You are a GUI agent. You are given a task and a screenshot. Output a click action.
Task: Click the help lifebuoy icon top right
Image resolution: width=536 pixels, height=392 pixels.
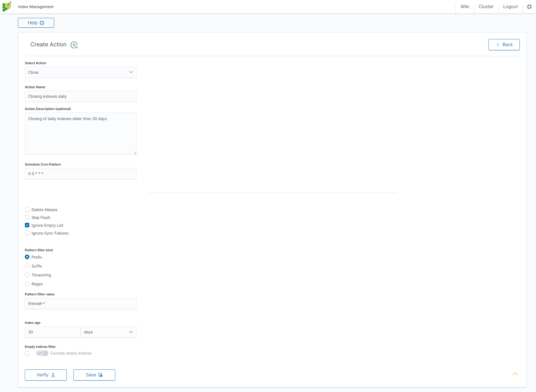pyautogui.click(x=529, y=7)
